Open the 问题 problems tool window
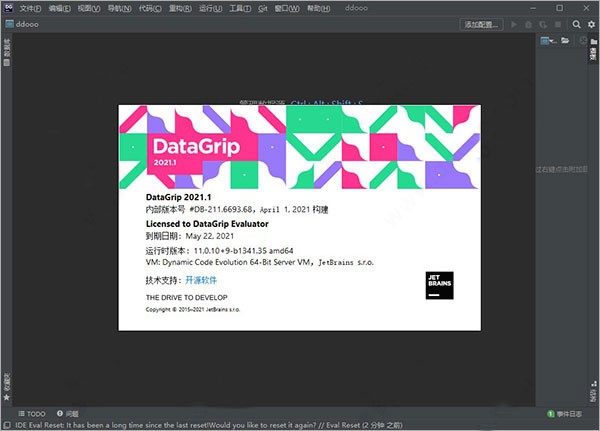Viewport: 600px width, 431px height. click(68, 414)
